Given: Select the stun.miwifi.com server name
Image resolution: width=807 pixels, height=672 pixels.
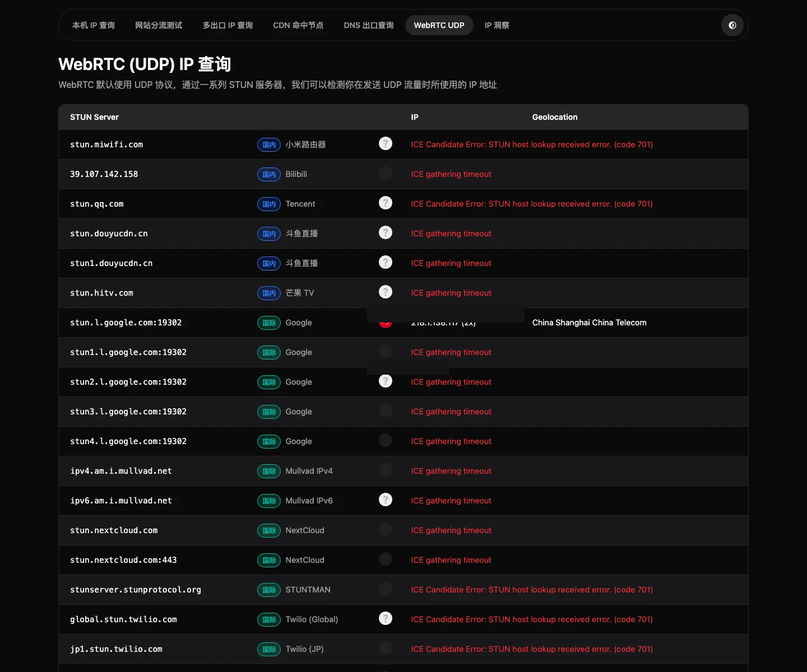Looking at the screenshot, I should [106, 144].
